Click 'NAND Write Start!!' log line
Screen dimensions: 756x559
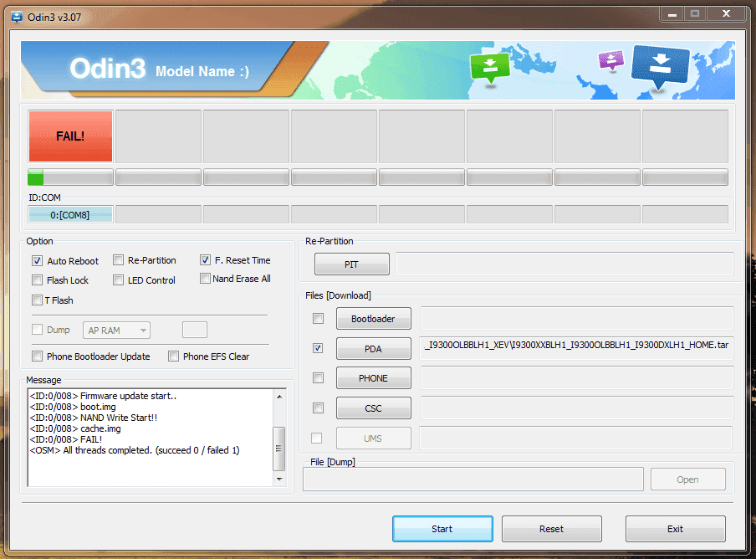point(94,418)
